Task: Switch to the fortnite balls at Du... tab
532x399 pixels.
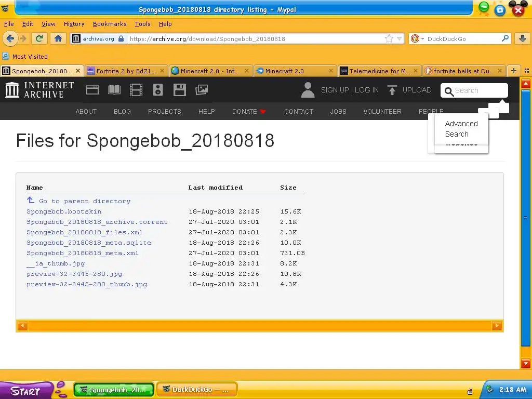Action: [464, 71]
